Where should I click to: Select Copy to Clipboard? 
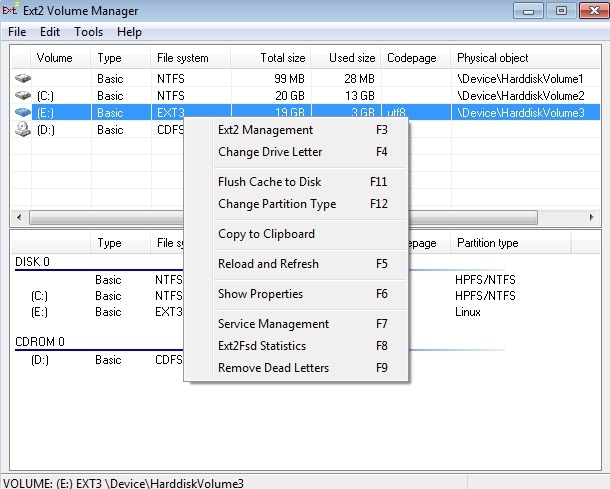click(x=266, y=234)
